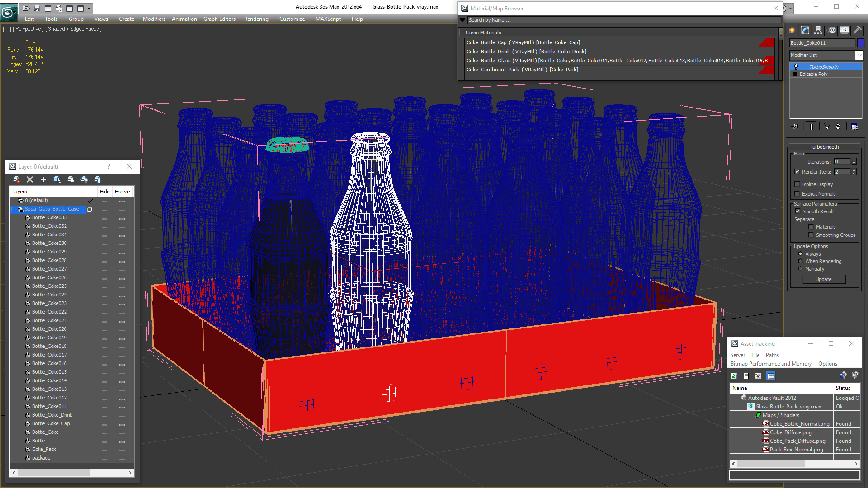Image resolution: width=868 pixels, height=488 pixels.
Task: Click the blue object color swatch
Action: (x=860, y=43)
